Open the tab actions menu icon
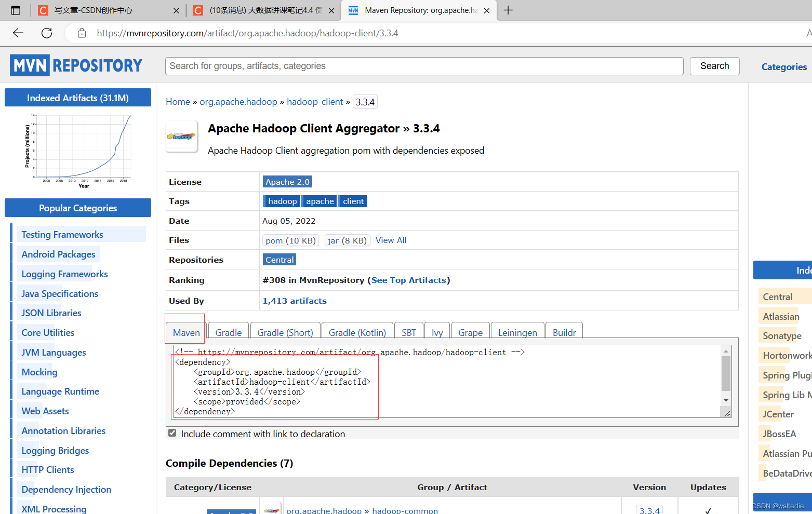Image resolution: width=812 pixels, height=514 pixels. (16, 10)
